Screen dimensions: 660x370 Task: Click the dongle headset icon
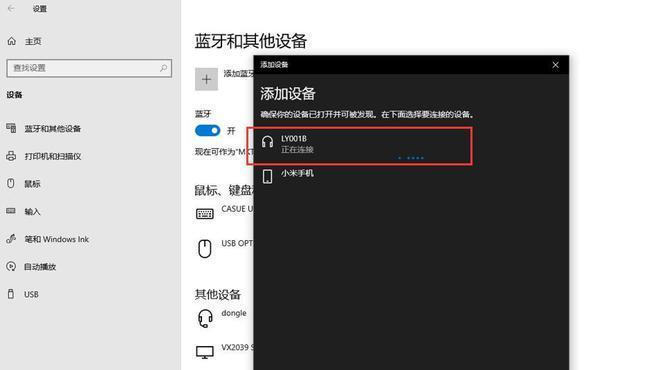click(x=205, y=318)
